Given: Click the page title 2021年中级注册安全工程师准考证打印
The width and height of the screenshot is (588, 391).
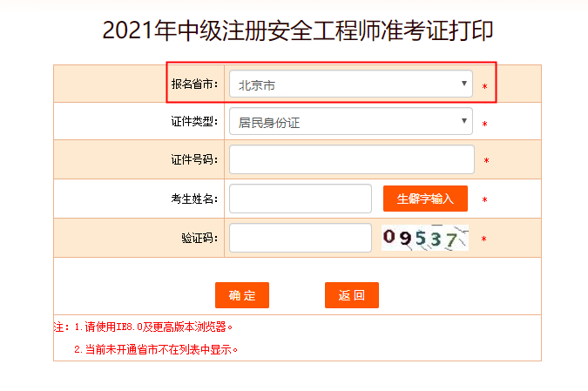Looking at the screenshot, I should point(298,30).
